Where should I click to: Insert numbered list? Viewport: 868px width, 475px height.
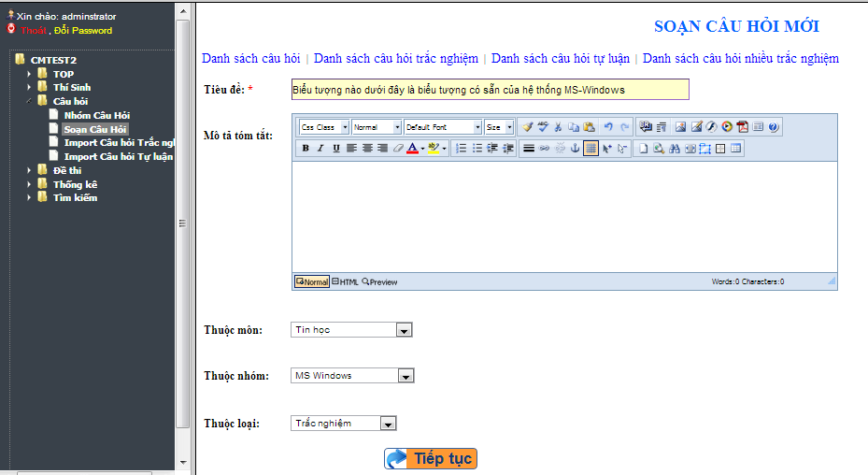coord(462,148)
